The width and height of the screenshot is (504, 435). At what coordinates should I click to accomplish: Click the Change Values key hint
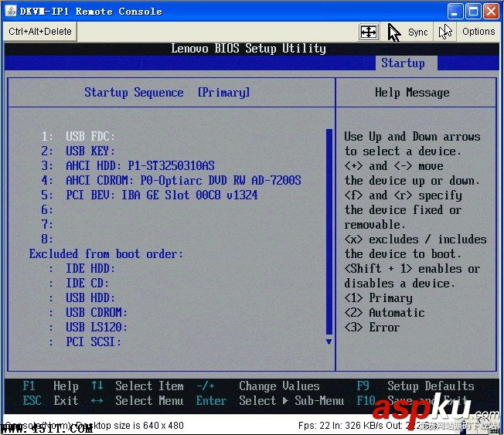click(258, 386)
